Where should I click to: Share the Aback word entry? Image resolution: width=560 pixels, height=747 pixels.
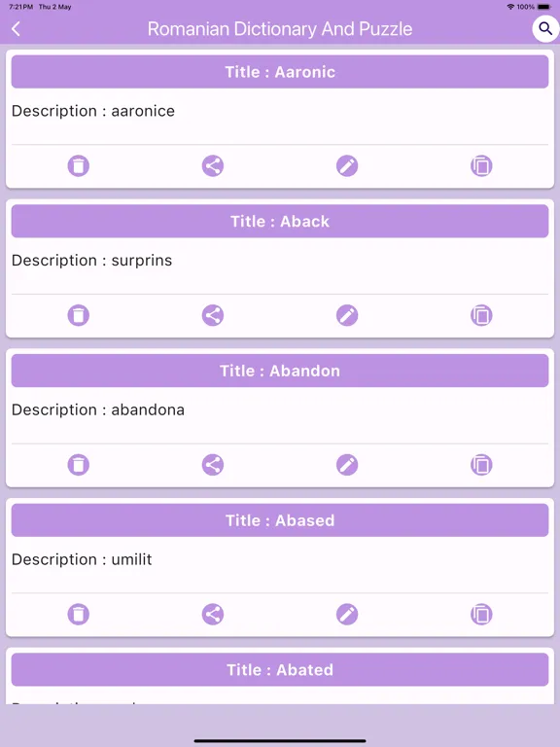tap(213, 315)
